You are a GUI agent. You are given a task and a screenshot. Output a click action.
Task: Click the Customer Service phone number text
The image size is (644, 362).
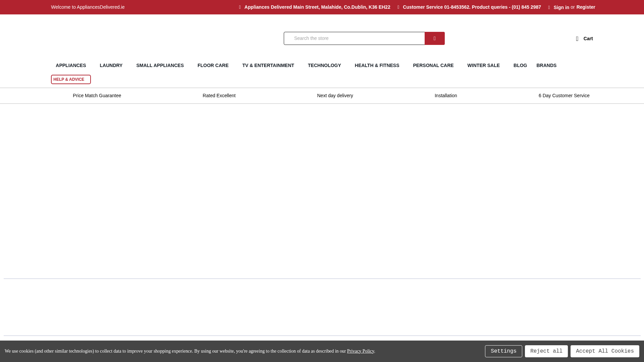472,7
